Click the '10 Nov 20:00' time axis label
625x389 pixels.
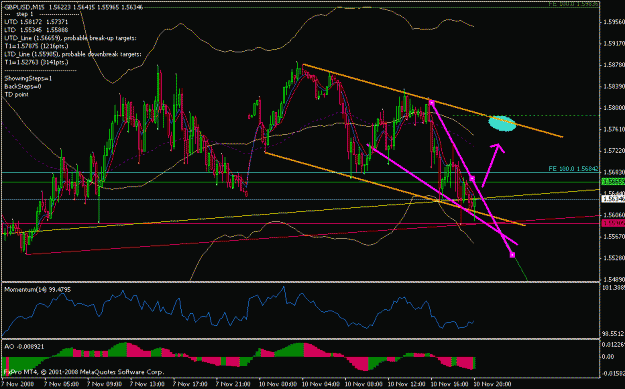(x=492, y=384)
